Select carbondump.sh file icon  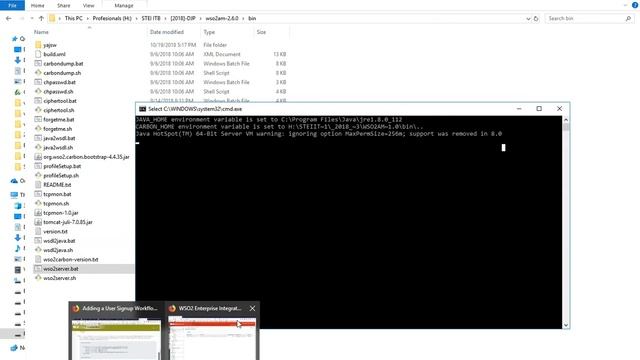pos(38,73)
